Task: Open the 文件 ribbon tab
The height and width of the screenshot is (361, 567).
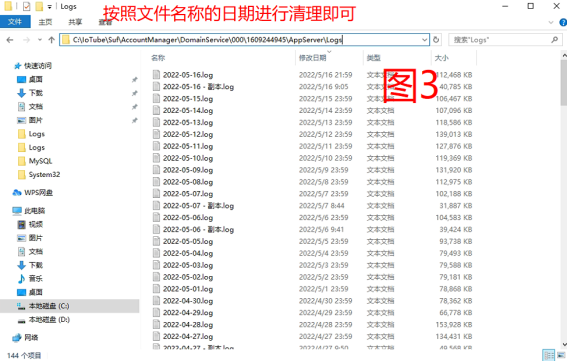Action: [x=15, y=22]
